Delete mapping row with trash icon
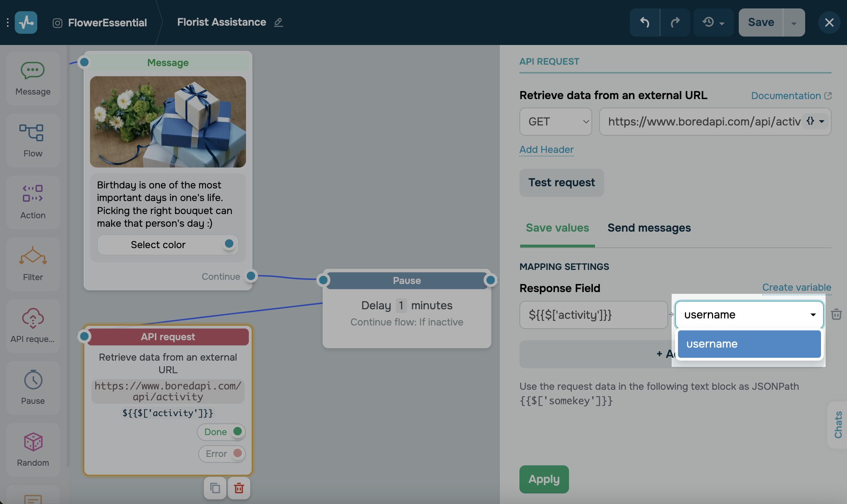847x504 pixels. (x=836, y=314)
